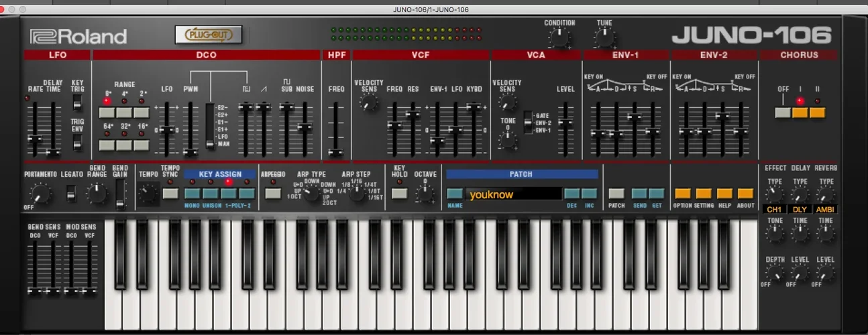868x335 pixels.
Task: Click the ARP TYPE knob
Action: tap(311, 193)
